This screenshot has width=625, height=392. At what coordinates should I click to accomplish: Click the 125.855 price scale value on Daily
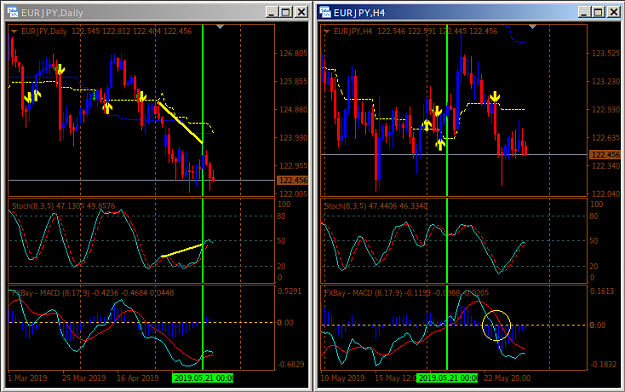click(x=293, y=81)
